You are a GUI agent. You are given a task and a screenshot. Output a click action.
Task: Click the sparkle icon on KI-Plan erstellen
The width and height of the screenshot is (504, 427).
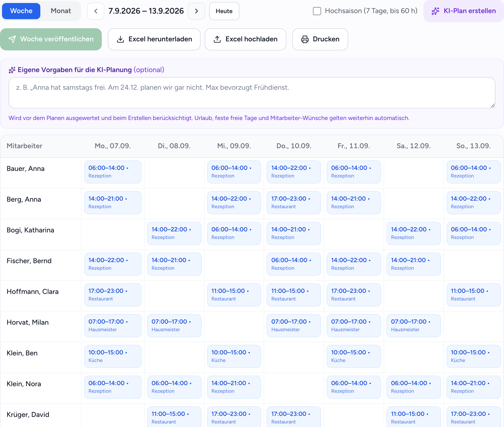point(435,11)
